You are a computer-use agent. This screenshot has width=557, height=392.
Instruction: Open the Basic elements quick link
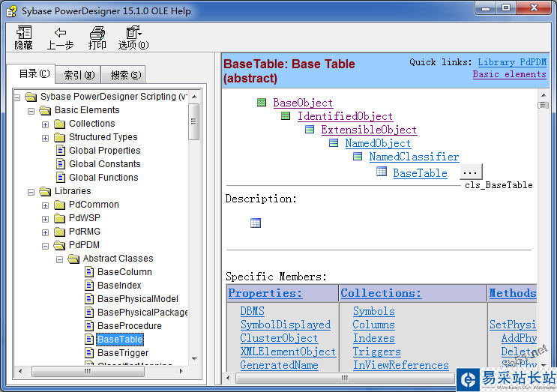pyautogui.click(x=510, y=74)
